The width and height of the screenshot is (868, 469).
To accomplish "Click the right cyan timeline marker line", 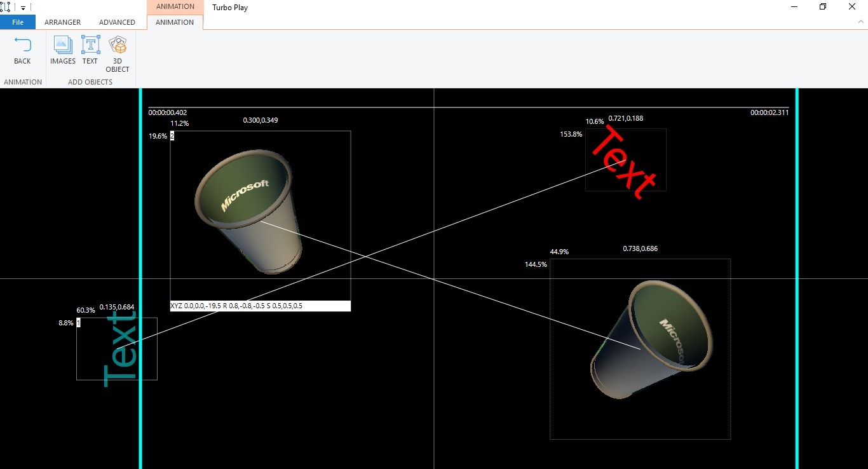I will coord(797,278).
